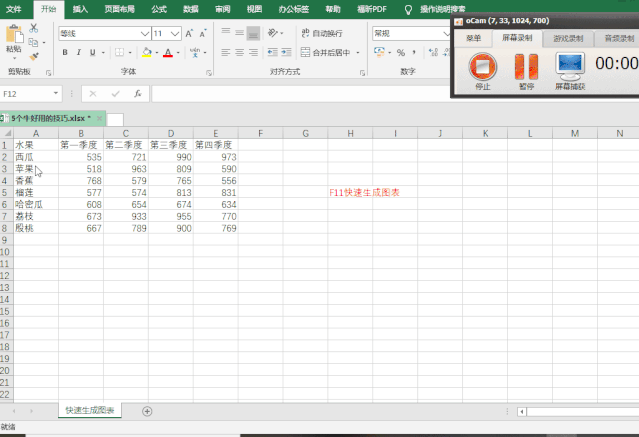
Task: Select cell with F11快速生成图表 text
Action: [x=350, y=192]
